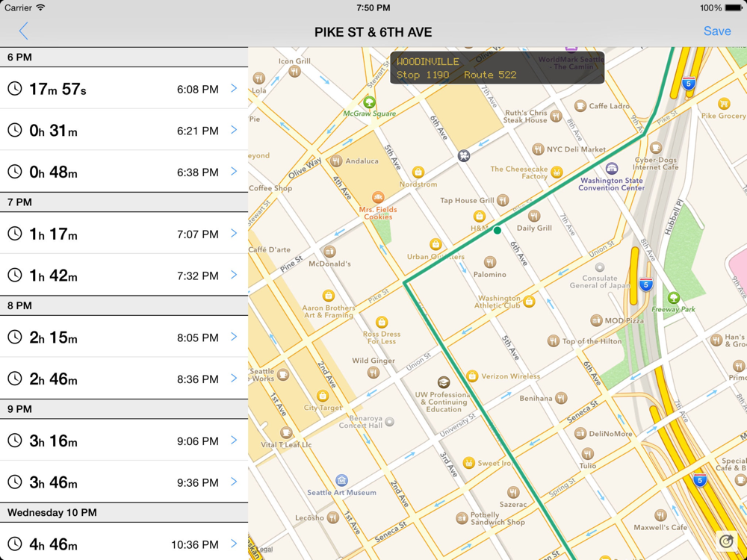The image size is (747, 560).
Task: Open the 6:21 PM departure chevron
Action: (233, 129)
